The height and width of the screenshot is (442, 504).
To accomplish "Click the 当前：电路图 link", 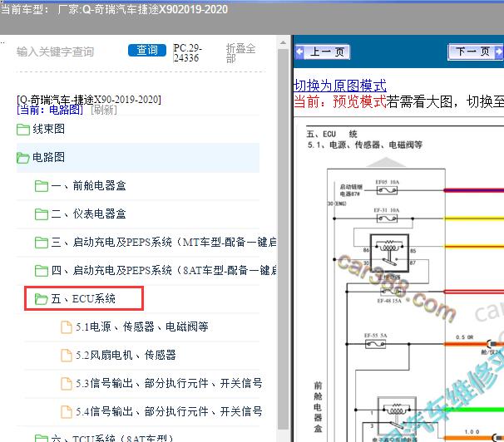I will coord(50,110).
